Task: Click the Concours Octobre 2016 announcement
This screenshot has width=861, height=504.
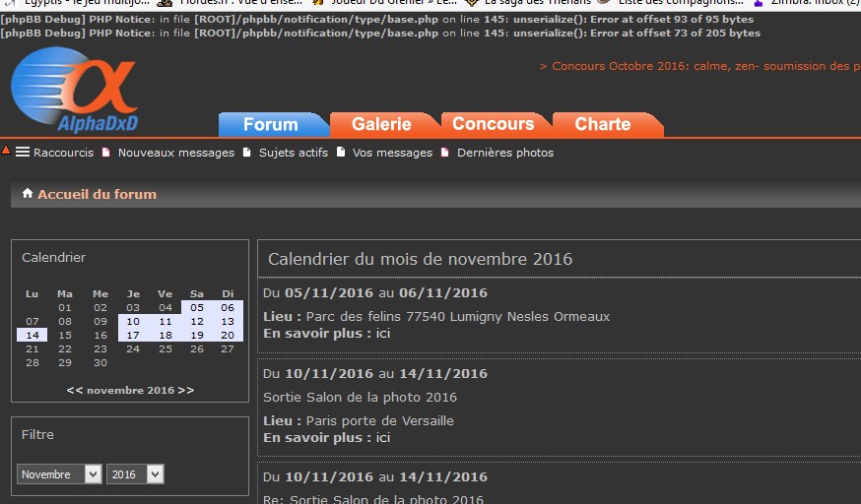Action: pyautogui.click(x=699, y=67)
